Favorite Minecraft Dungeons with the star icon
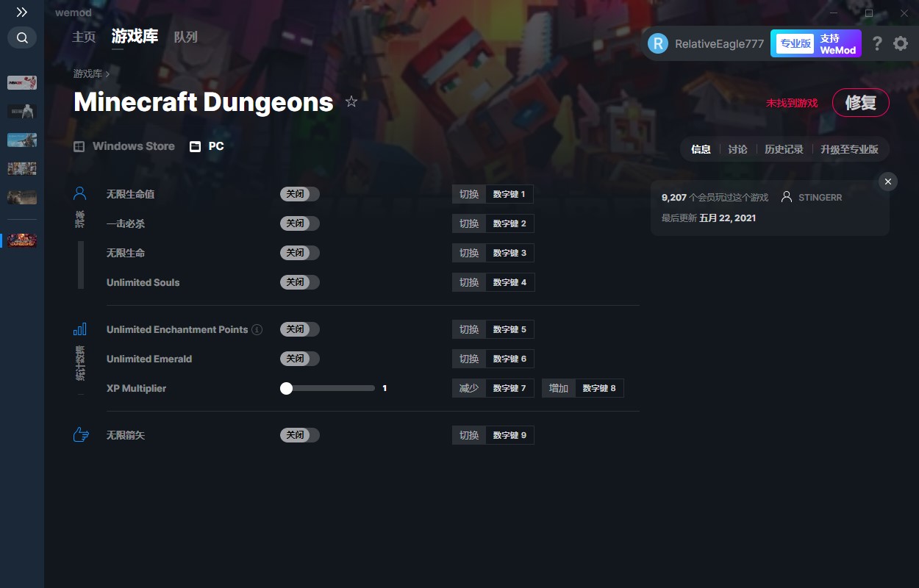This screenshot has height=588, width=919. point(351,101)
